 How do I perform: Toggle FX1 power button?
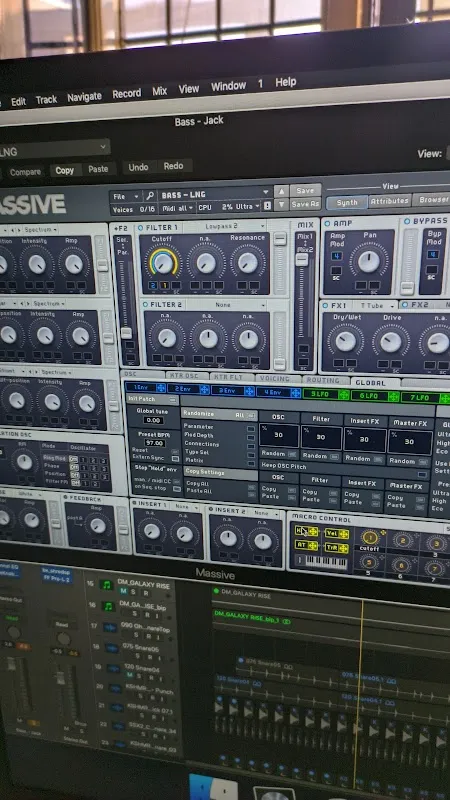[325, 306]
